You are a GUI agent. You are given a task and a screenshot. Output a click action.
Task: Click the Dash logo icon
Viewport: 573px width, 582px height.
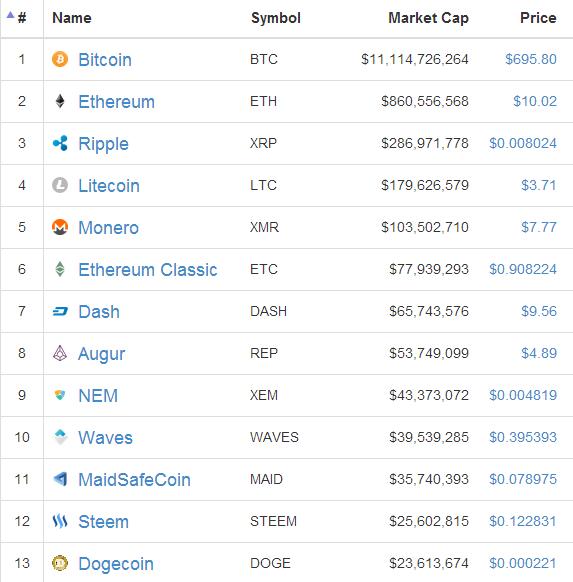pyautogui.click(x=60, y=311)
